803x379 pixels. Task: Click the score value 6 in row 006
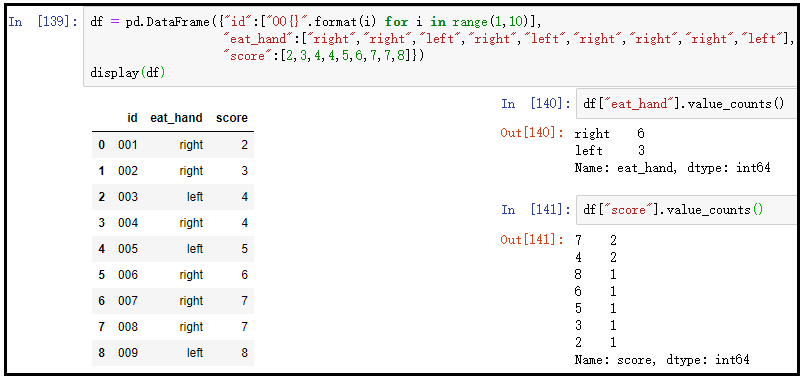[x=244, y=275]
